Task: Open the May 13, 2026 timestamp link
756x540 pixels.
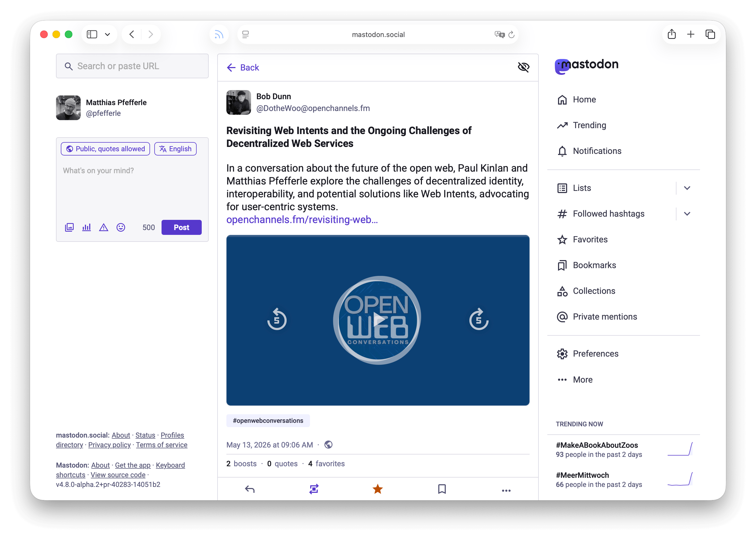Action: pos(270,445)
